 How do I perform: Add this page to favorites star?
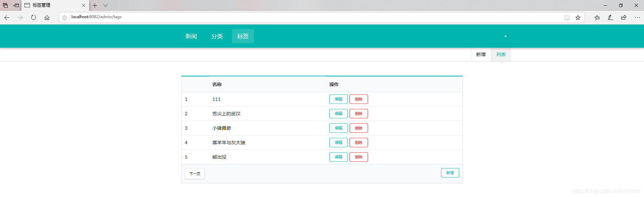(578, 18)
